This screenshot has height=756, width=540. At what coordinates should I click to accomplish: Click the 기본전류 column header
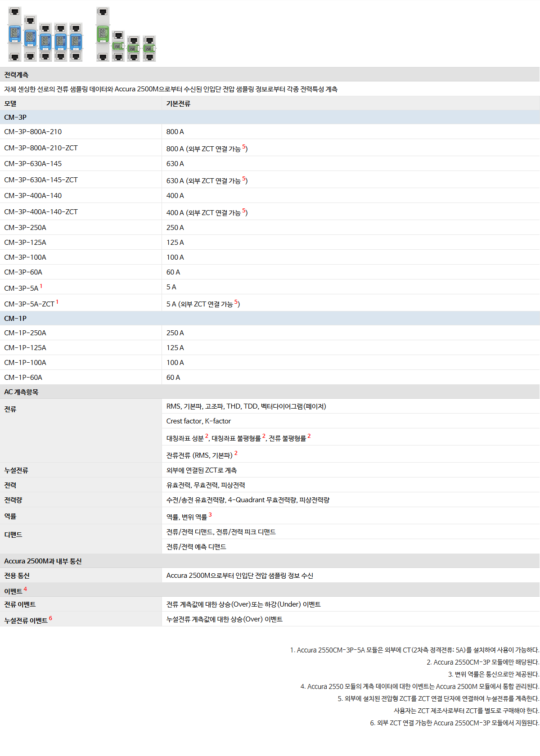point(178,103)
